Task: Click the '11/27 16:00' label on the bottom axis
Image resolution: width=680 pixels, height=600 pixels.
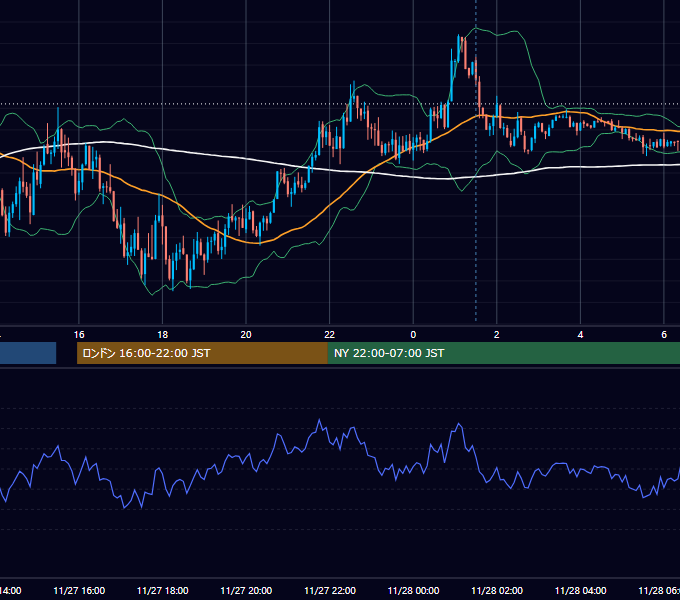Action: (79, 590)
